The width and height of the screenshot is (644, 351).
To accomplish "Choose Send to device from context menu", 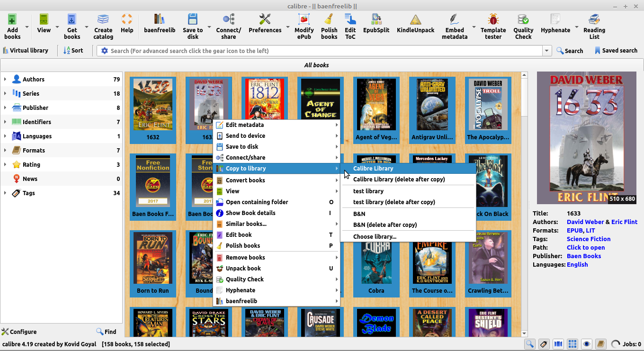I will coord(277,135).
